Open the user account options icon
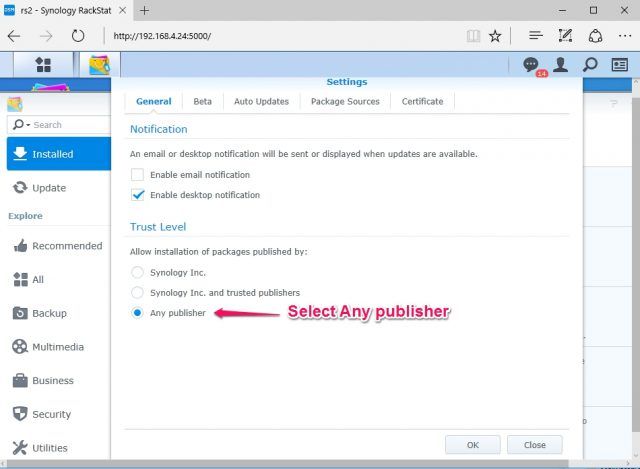640x469 pixels. point(560,64)
